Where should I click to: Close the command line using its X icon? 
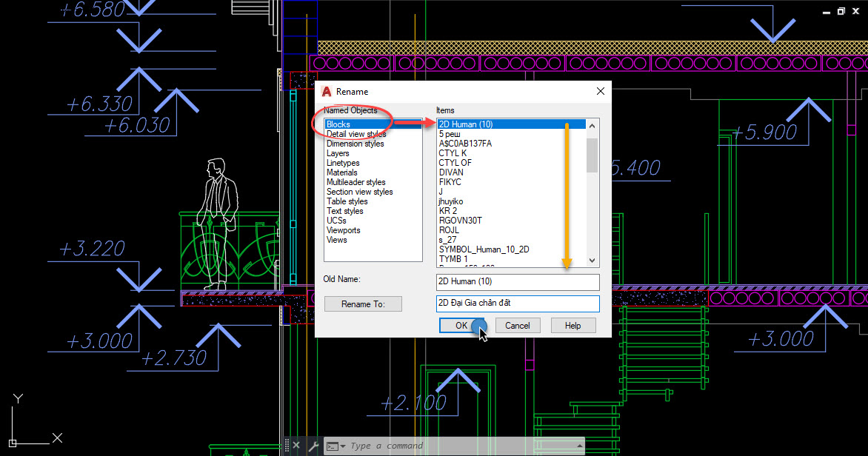pos(297,445)
